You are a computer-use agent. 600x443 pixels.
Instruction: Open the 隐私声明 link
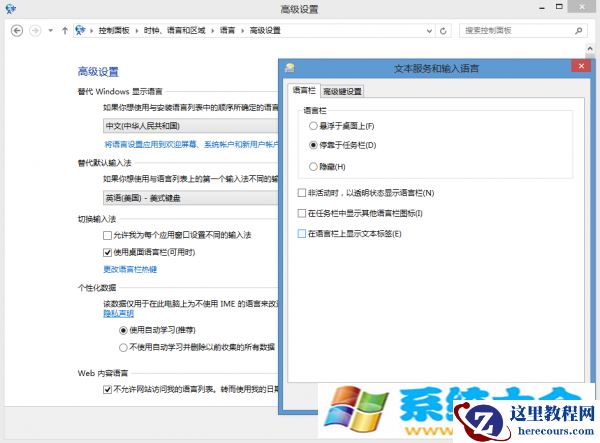click(119, 314)
